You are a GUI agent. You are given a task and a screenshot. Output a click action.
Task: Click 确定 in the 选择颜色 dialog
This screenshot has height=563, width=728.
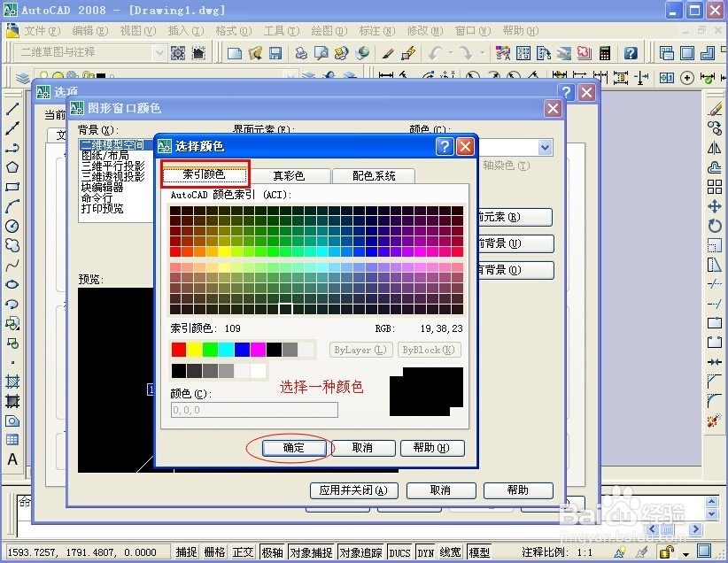(294, 448)
